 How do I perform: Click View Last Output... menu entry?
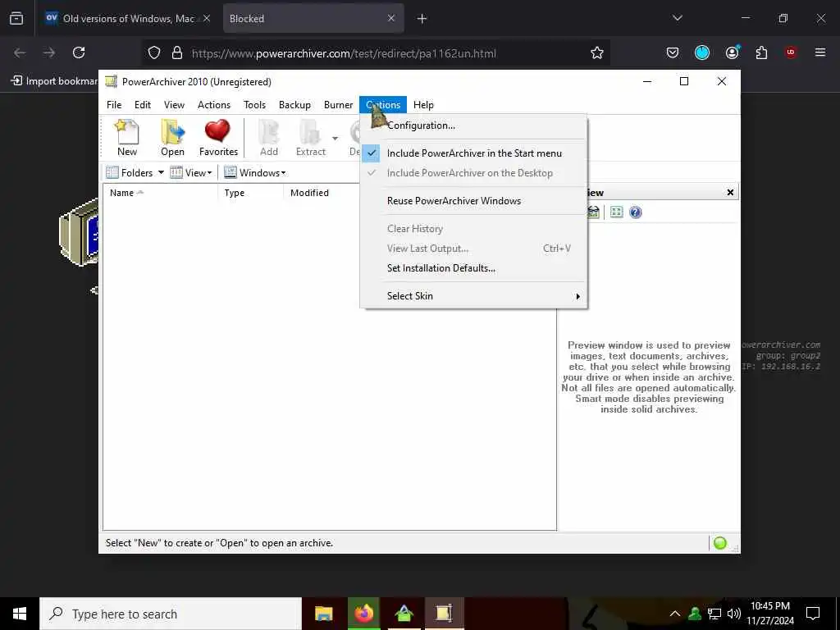(x=473, y=249)
